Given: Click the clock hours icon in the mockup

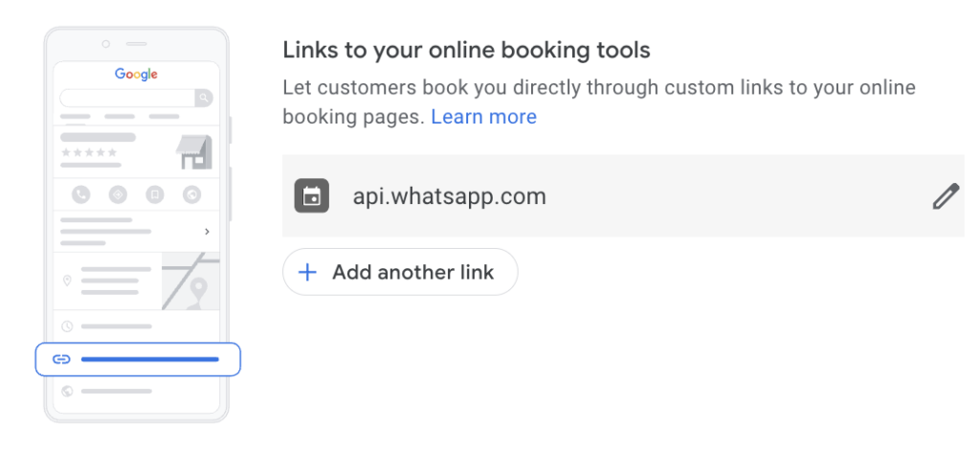Looking at the screenshot, I should tap(67, 327).
